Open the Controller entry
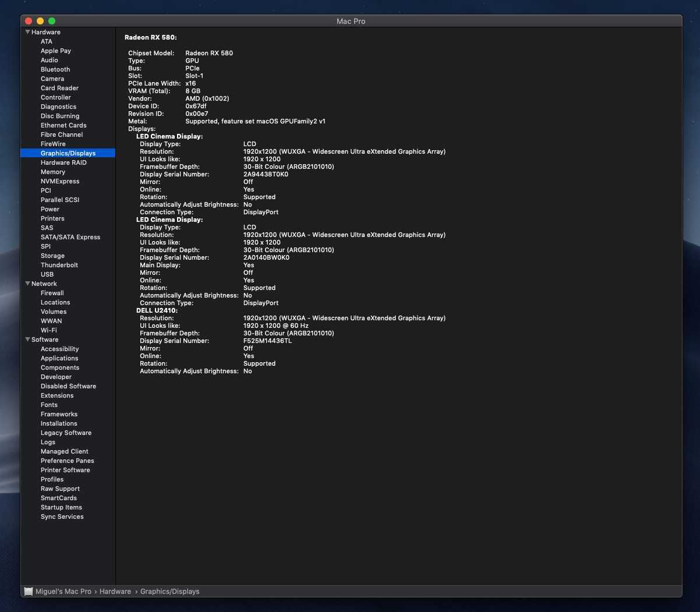 (x=56, y=97)
